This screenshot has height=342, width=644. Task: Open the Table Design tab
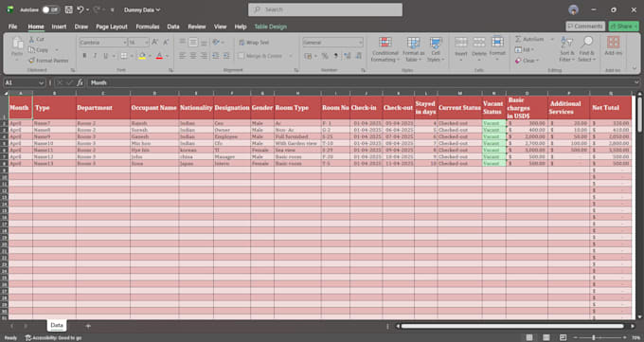(270, 27)
